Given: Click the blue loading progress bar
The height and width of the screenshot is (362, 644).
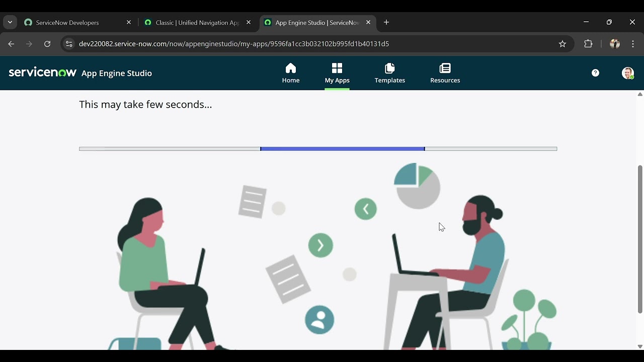Looking at the screenshot, I should [343, 149].
